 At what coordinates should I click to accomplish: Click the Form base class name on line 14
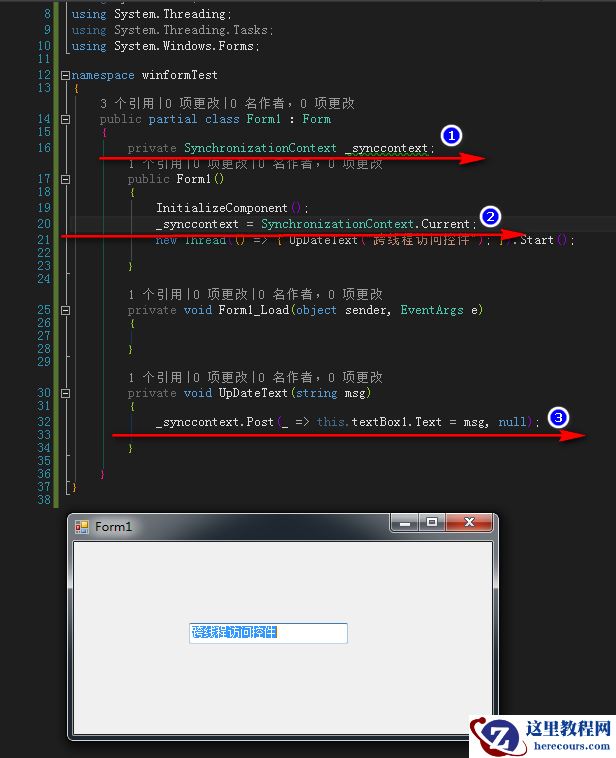click(317, 119)
